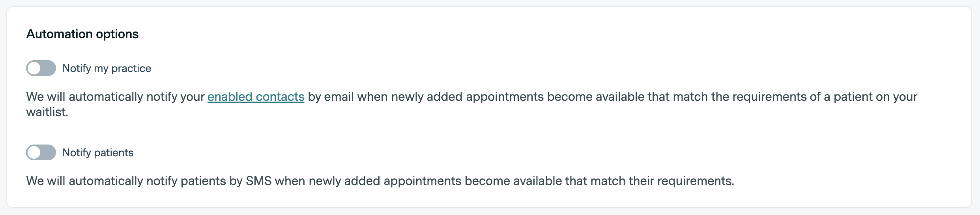Open the enabled contacts link
The height and width of the screenshot is (215, 980).
pyautogui.click(x=256, y=97)
